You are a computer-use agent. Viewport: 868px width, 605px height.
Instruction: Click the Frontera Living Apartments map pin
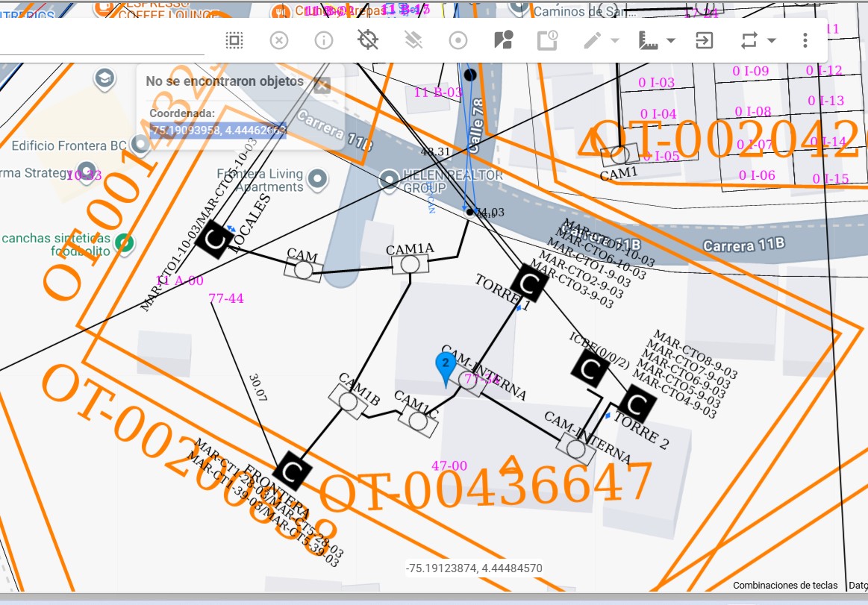click(x=319, y=179)
